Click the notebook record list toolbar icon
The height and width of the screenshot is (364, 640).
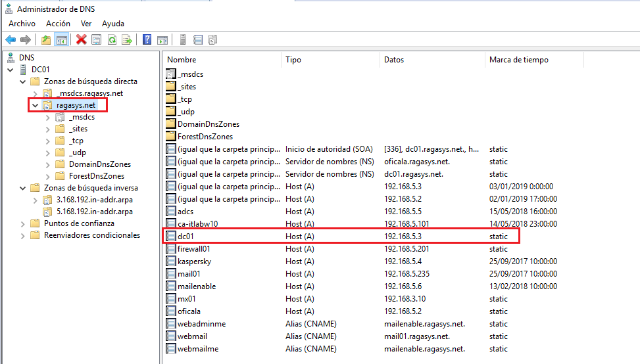pos(198,39)
